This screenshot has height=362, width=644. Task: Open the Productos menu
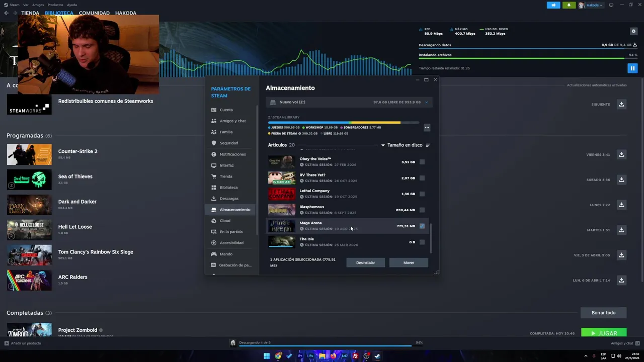click(x=55, y=5)
